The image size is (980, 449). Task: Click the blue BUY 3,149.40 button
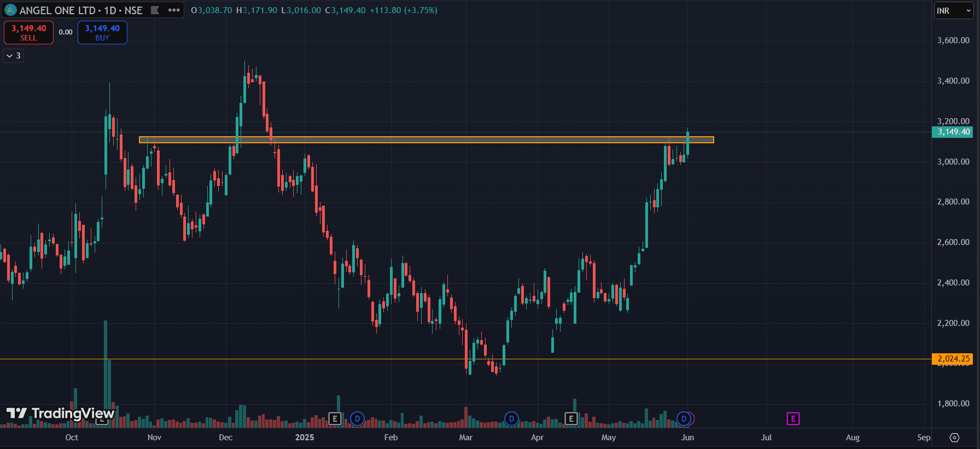(x=102, y=32)
